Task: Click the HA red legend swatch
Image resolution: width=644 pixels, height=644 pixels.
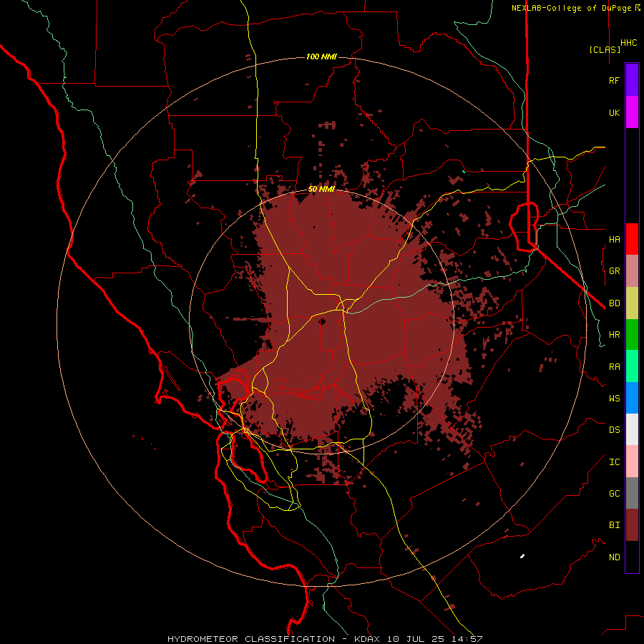Action: click(632, 239)
